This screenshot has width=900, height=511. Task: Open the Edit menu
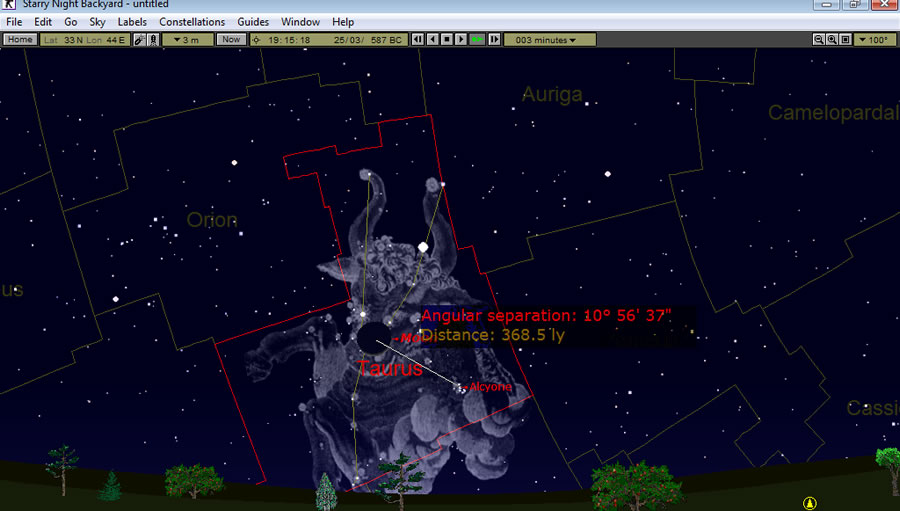click(x=42, y=22)
